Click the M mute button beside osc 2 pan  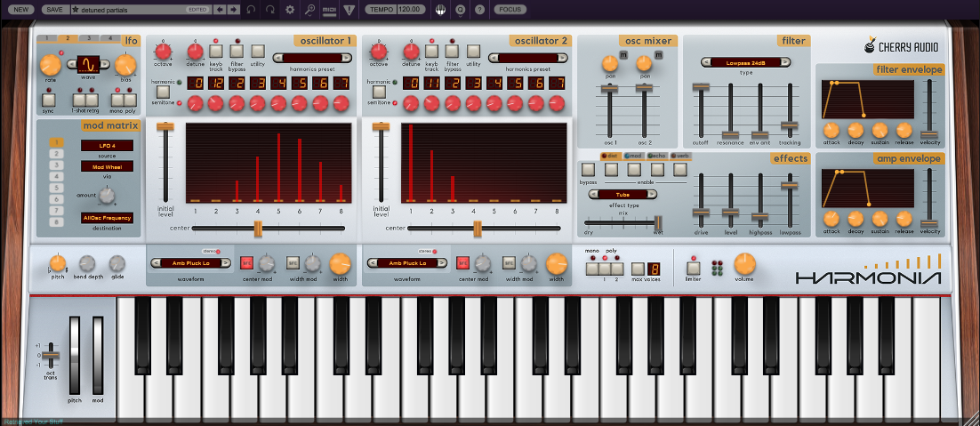[x=658, y=56]
